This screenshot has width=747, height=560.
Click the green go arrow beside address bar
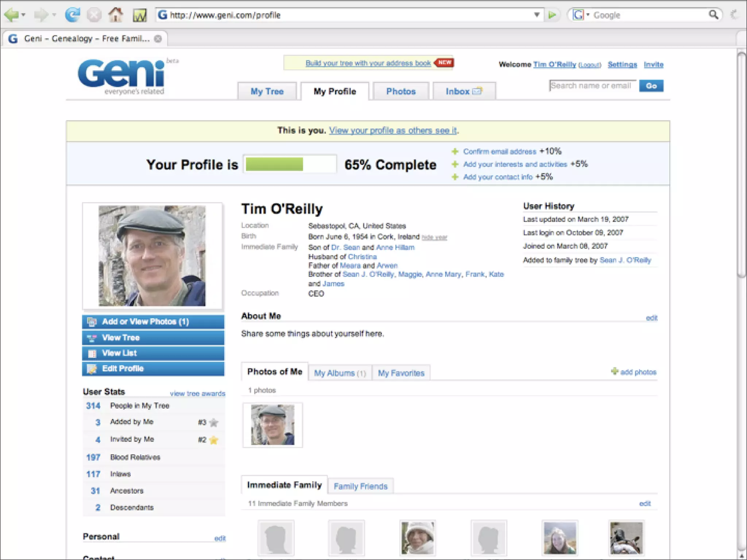tap(552, 15)
